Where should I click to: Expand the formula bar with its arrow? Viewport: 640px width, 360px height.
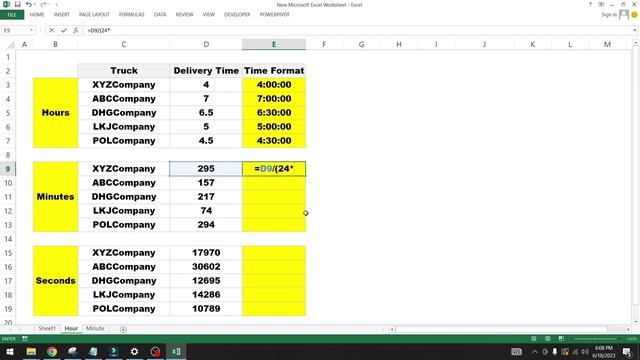tap(635, 30)
